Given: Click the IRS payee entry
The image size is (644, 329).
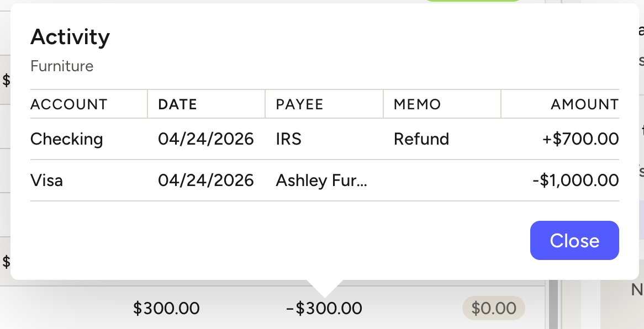Looking at the screenshot, I should [289, 139].
